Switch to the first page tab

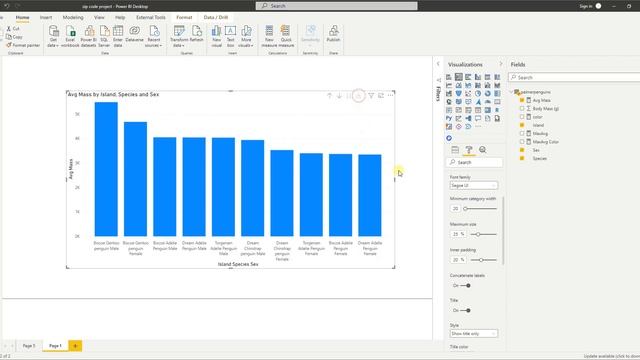tap(29, 346)
